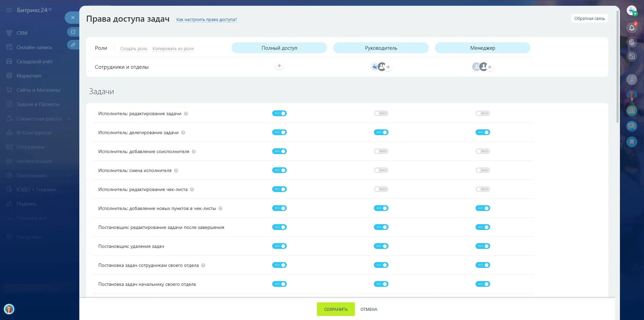
Task: Open 'Как настроить права доступа?' link
Action: coord(206,20)
